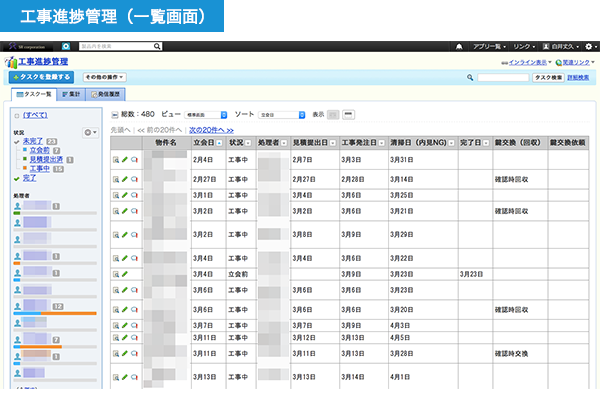Click pencil icon on the row with 清掃日 3月21日
The image size is (600, 400).
125,211
